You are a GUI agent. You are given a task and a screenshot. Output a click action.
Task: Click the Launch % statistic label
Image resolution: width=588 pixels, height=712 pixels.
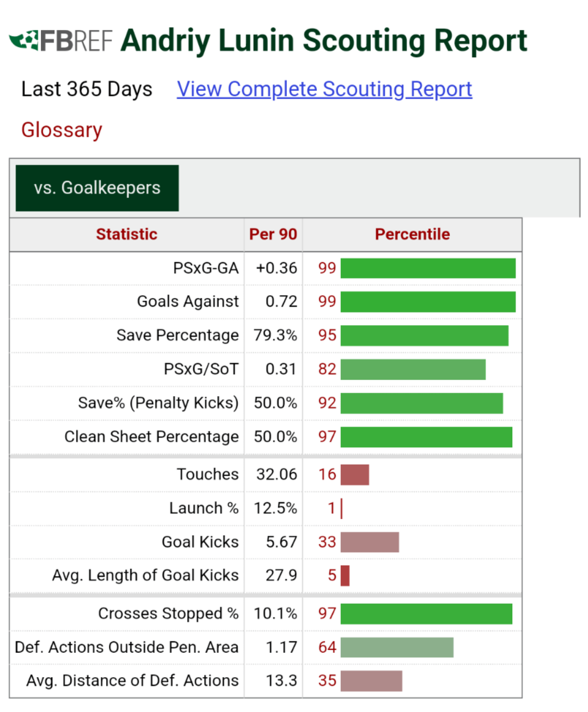pyautogui.click(x=204, y=508)
